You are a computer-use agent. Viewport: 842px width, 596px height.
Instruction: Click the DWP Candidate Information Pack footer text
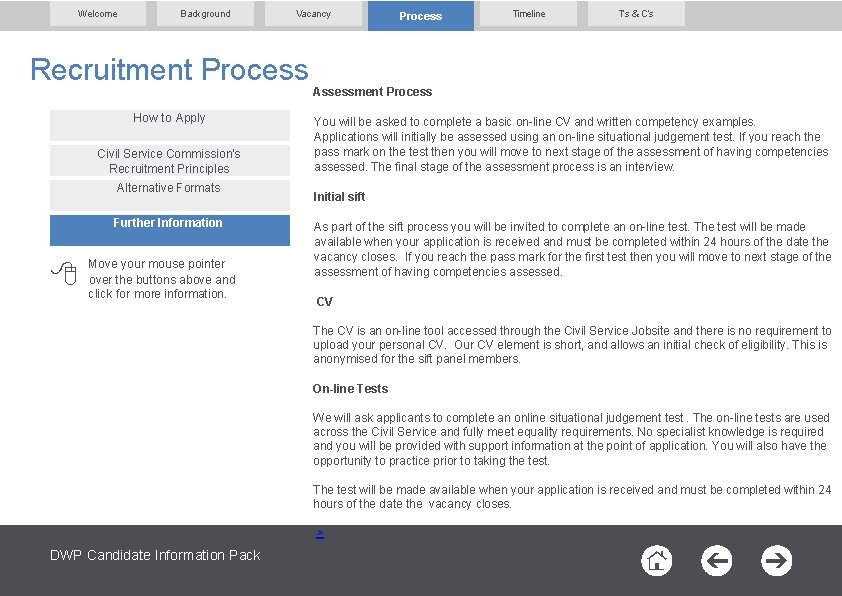pyautogui.click(x=155, y=555)
